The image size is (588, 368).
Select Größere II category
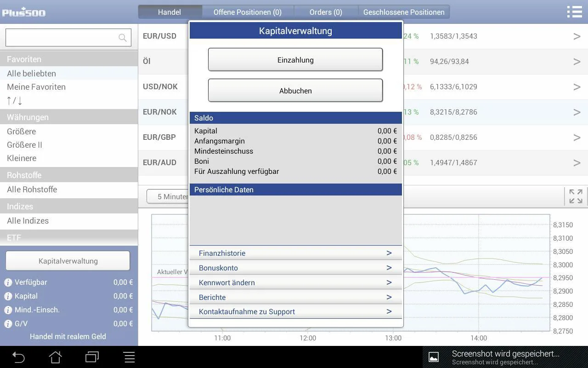coord(69,145)
